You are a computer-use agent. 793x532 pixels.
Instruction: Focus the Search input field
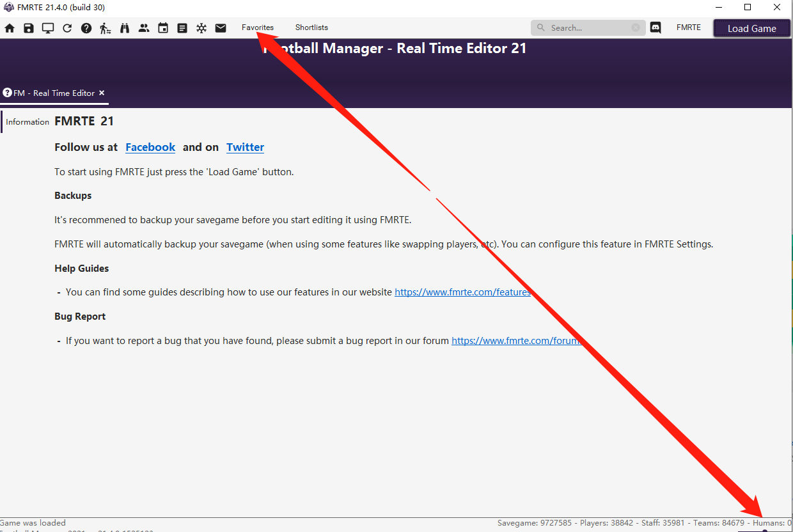588,27
